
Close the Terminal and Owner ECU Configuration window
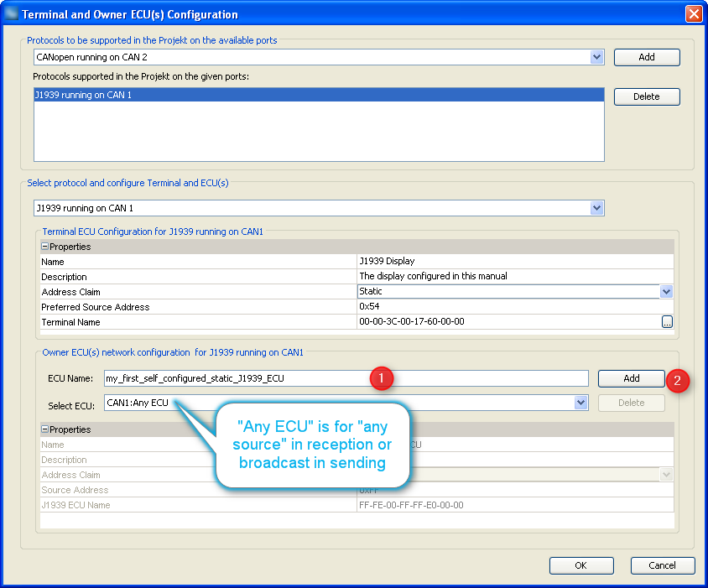click(x=695, y=13)
